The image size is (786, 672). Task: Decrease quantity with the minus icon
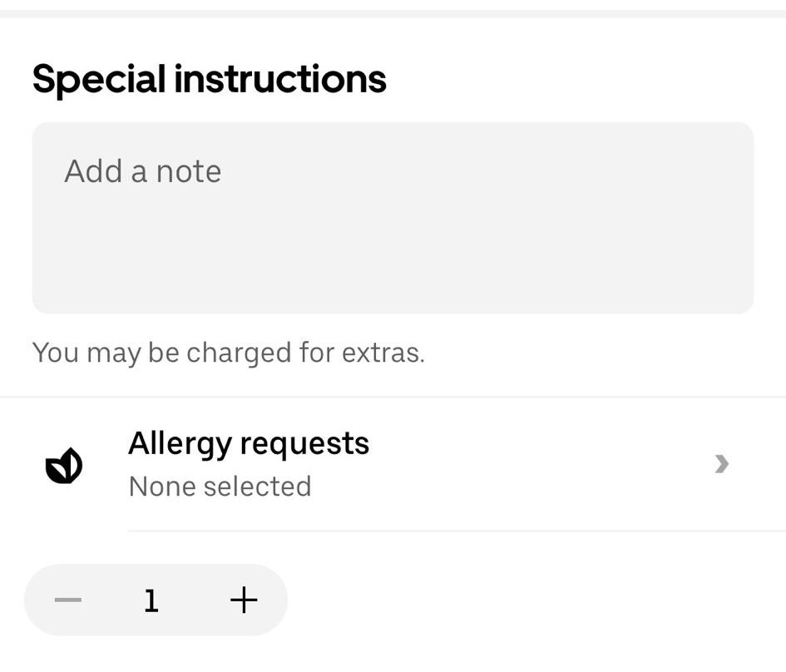pyautogui.click(x=68, y=600)
